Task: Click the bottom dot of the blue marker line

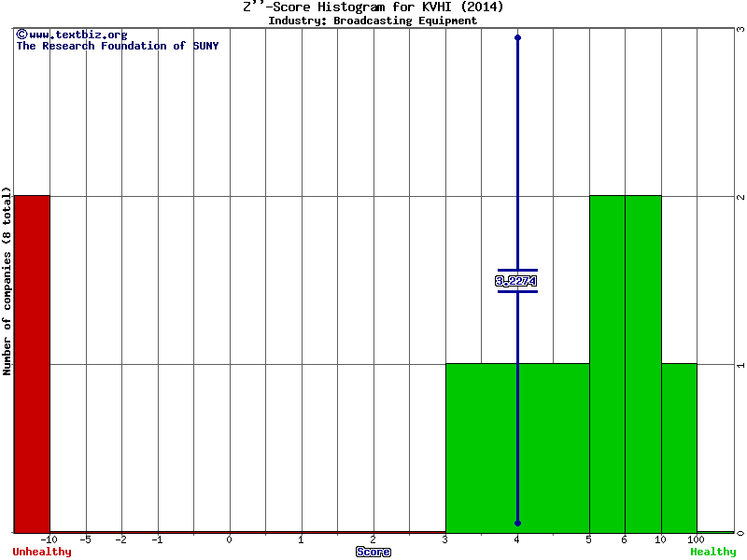Action: tap(517, 524)
